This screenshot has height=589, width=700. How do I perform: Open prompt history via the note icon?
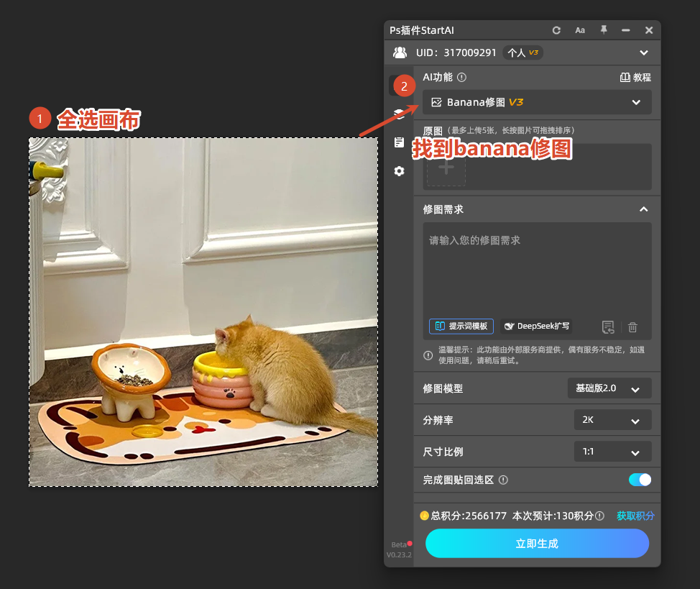[608, 327]
